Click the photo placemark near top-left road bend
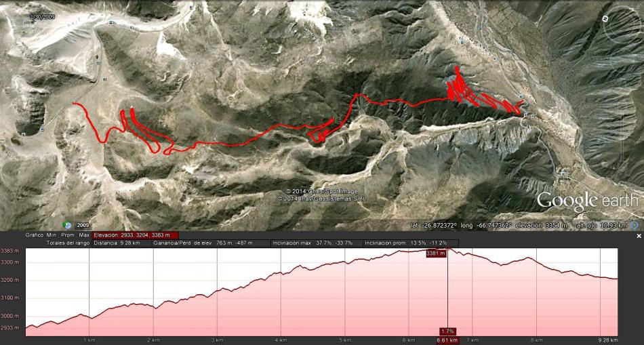 point(112,23)
